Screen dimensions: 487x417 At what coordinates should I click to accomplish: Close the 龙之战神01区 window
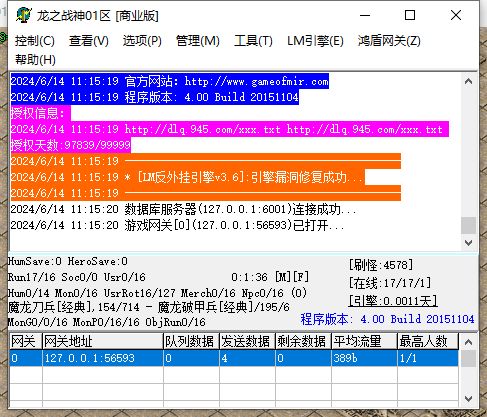point(456,15)
